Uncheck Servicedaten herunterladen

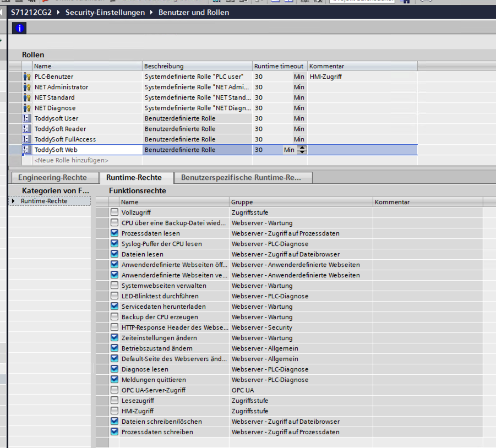tap(115, 306)
